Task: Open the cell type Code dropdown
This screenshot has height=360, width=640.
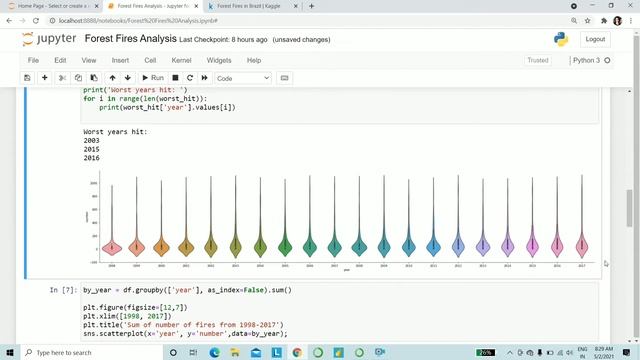Action: pyautogui.click(x=243, y=78)
